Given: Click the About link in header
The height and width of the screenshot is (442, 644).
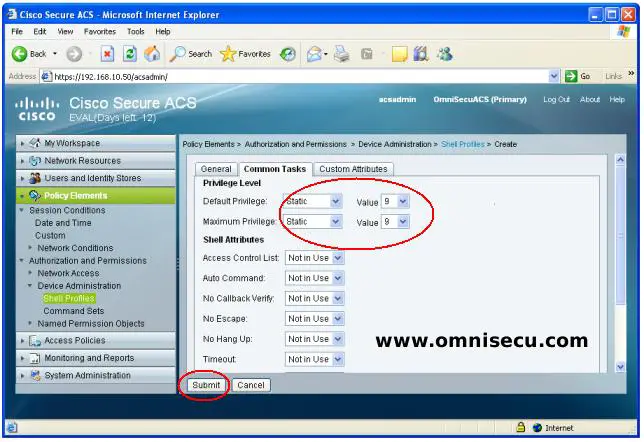Looking at the screenshot, I should click(590, 99).
